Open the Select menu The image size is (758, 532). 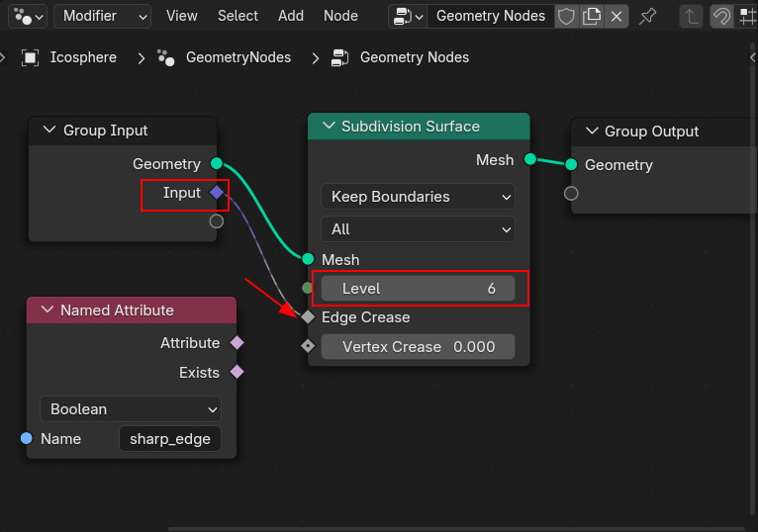pyautogui.click(x=237, y=16)
